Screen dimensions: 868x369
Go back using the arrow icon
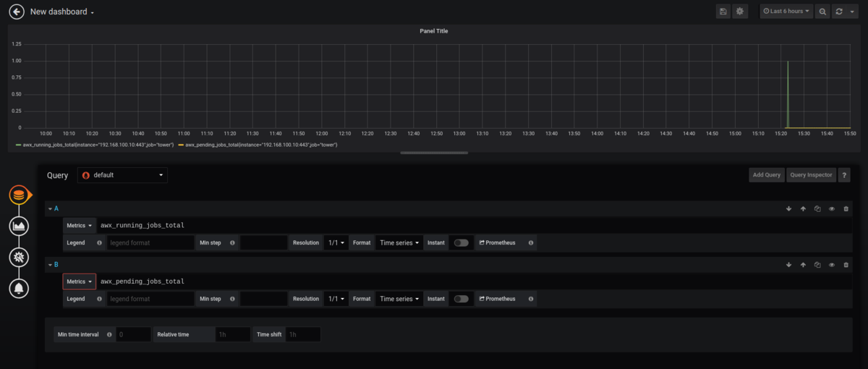pyautogui.click(x=17, y=12)
